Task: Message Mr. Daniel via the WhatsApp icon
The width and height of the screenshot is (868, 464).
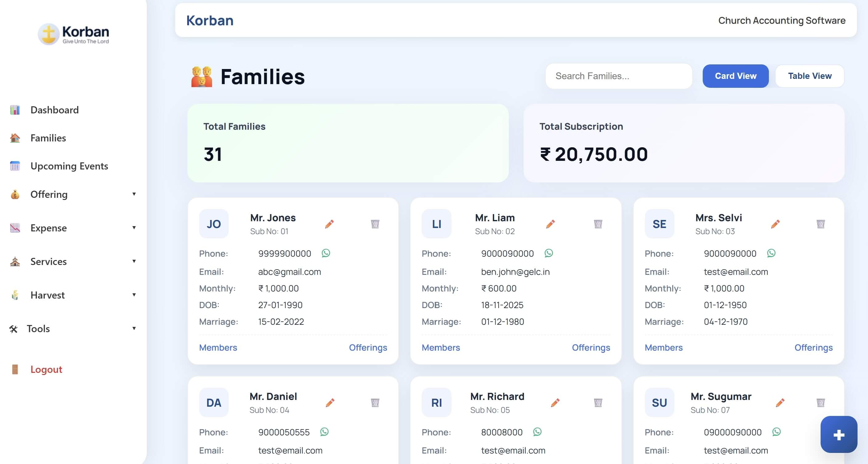Action: (324, 432)
